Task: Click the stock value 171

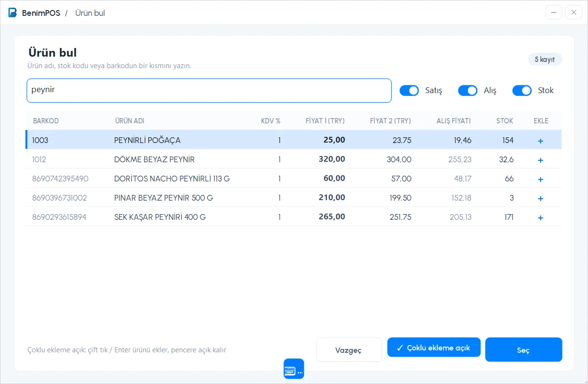Action: (x=508, y=217)
